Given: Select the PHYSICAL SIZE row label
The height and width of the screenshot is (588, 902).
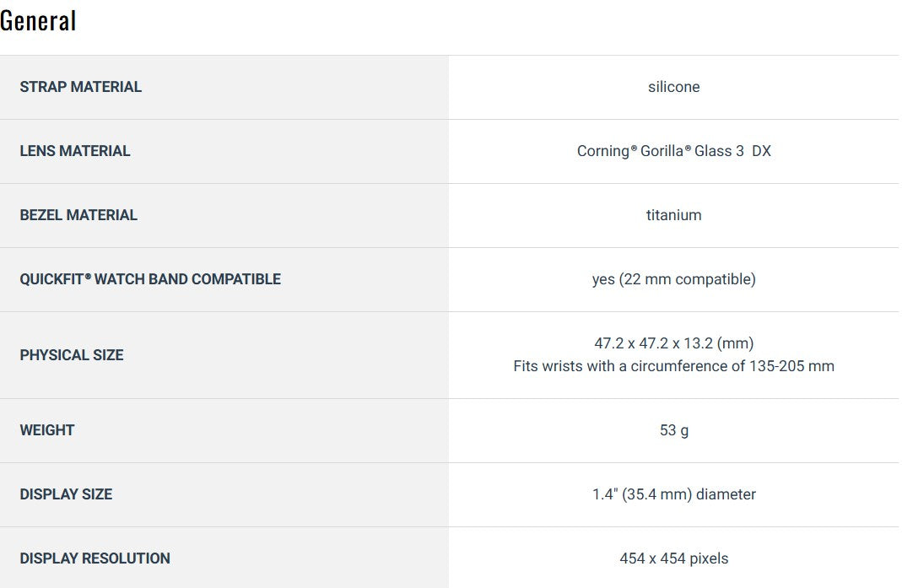Looking at the screenshot, I should click(x=72, y=355).
